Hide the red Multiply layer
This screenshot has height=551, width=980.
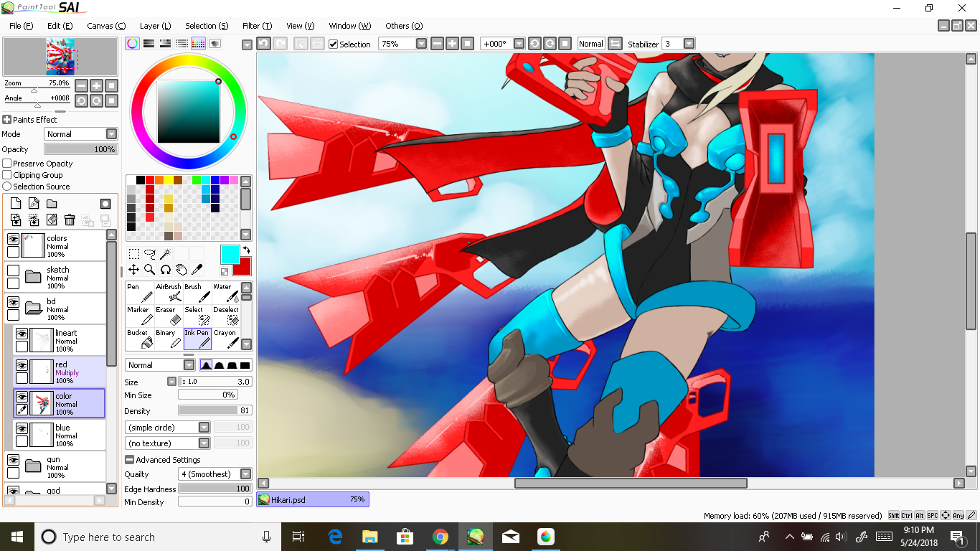coord(22,365)
